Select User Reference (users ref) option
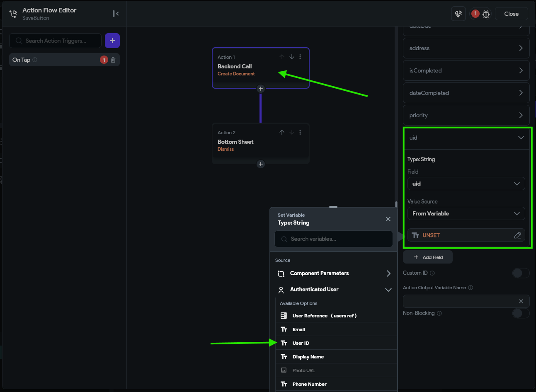This screenshot has height=392, width=536. click(336, 316)
